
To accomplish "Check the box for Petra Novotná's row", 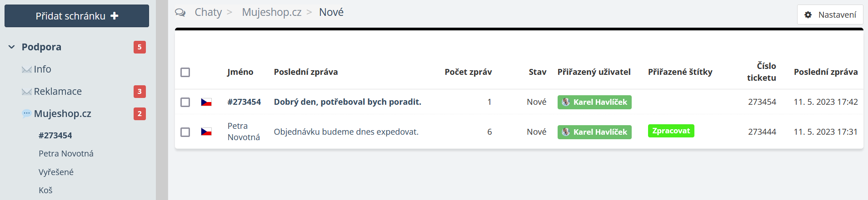I will [x=185, y=132].
